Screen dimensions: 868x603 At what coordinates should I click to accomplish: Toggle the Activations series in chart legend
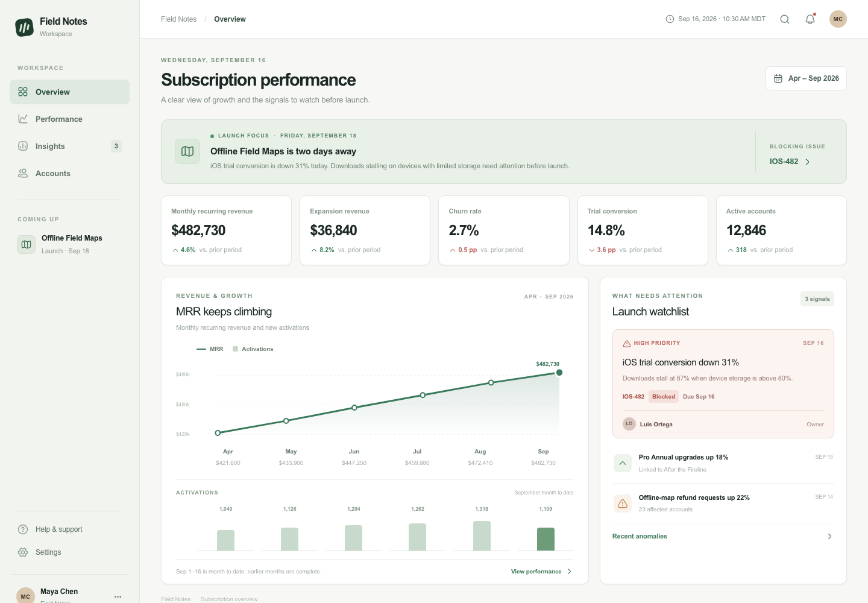(253, 349)
